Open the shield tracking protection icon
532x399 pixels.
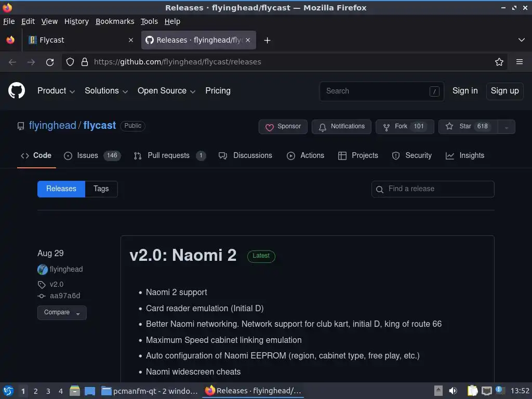[70, 62]
